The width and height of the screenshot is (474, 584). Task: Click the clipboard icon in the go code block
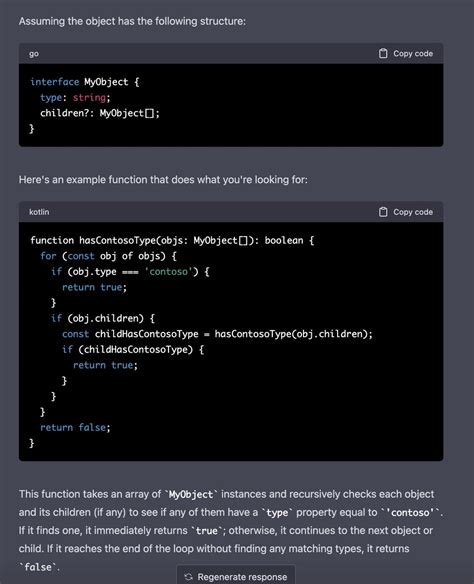click(383, 54)
